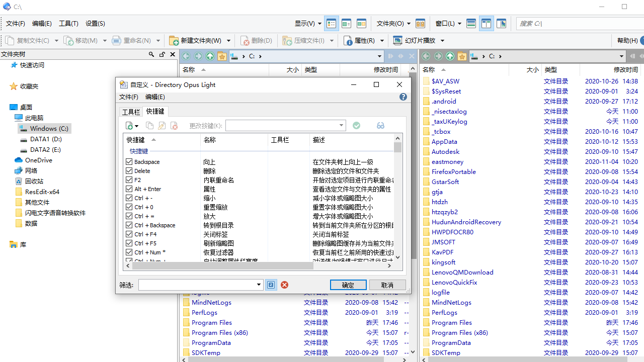644x362 pixels.
Task: Click the delete hotkey icon in Customize dialog
Action: [174, 126]
